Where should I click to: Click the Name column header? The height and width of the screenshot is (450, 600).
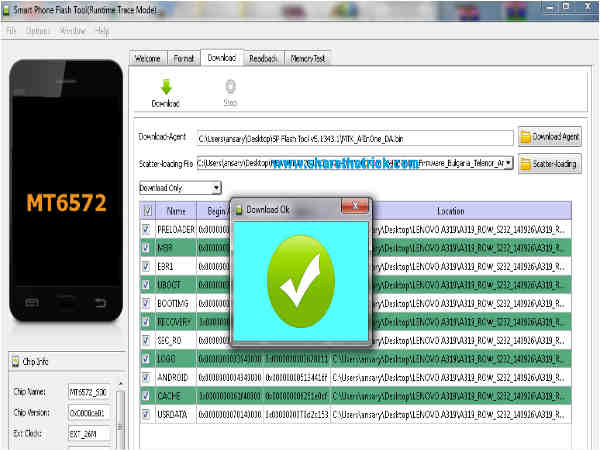point(176,211)
